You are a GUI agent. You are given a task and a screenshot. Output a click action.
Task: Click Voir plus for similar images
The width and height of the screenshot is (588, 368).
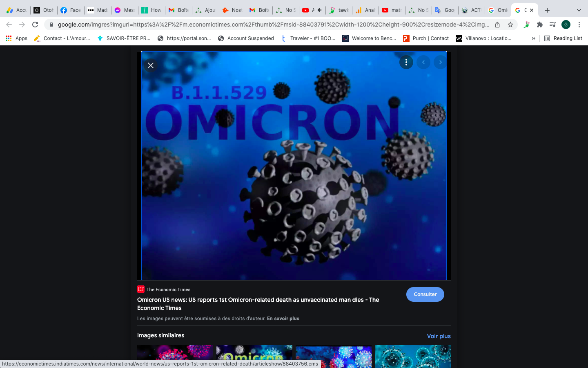point(439,336)
